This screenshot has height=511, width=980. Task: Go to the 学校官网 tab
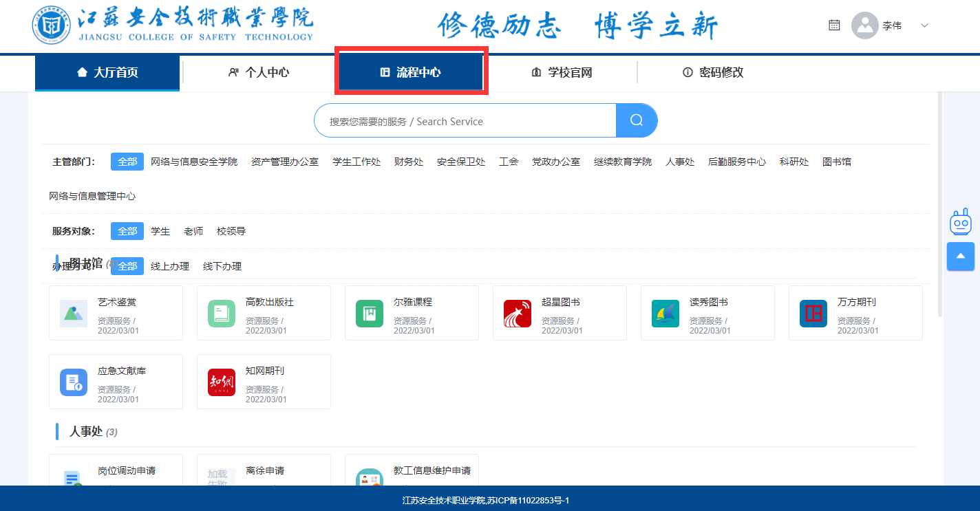(562, 72)
